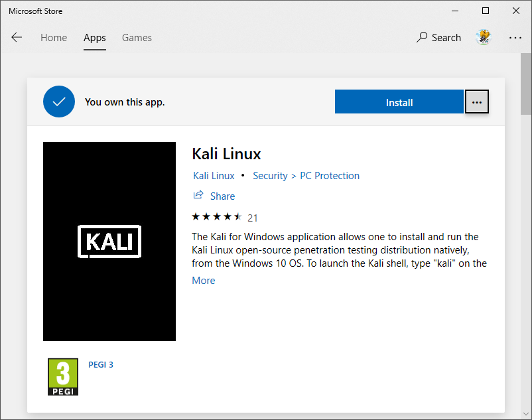This screenshot has height=420, width=532.
Task: Click the star rating row
Action: tap(225, 217)
